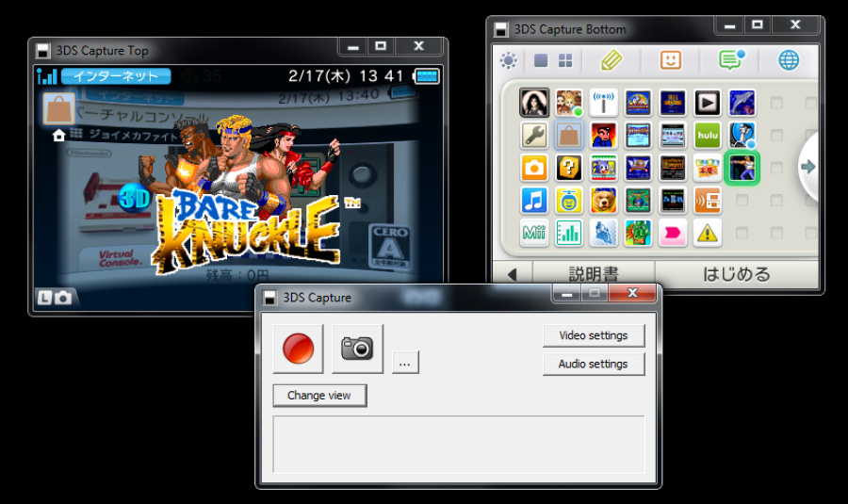Open Audio settings

594,364
